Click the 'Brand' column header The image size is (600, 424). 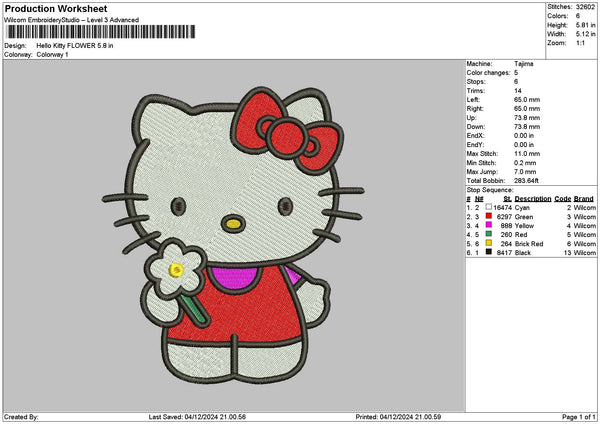pos(584,199)
